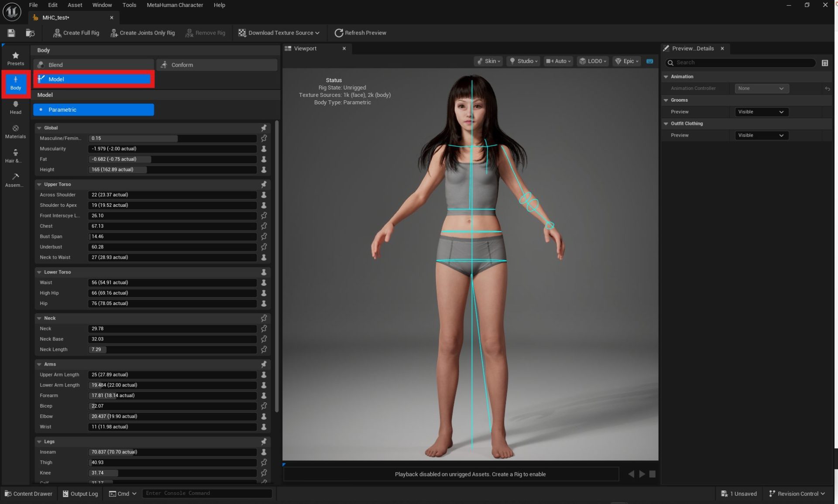The width and height of the screenshot is (838, 504).
Task: Open the Animation Controller dropdown
Action: 761,89
